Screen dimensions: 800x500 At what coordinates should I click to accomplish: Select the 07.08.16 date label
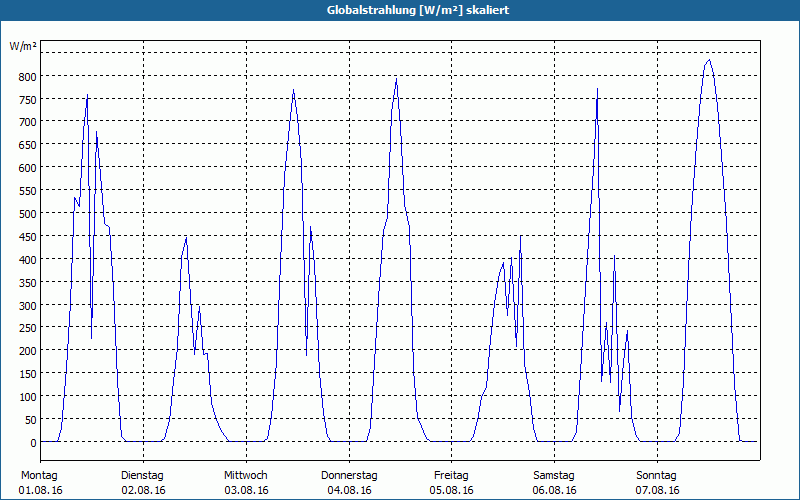[657, 490]
